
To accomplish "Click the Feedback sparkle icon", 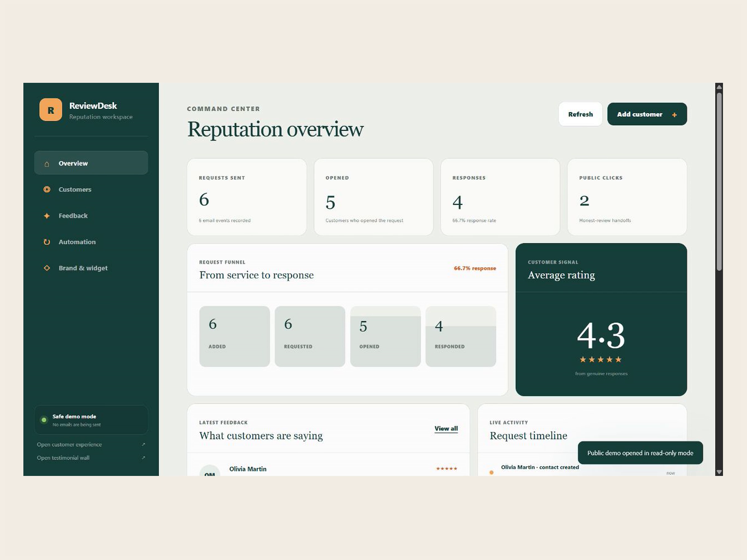I will [x=47, y=216].
